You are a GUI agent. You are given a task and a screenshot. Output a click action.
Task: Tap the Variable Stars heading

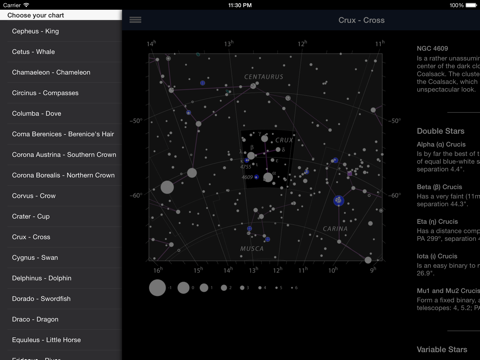pos(442,349)
